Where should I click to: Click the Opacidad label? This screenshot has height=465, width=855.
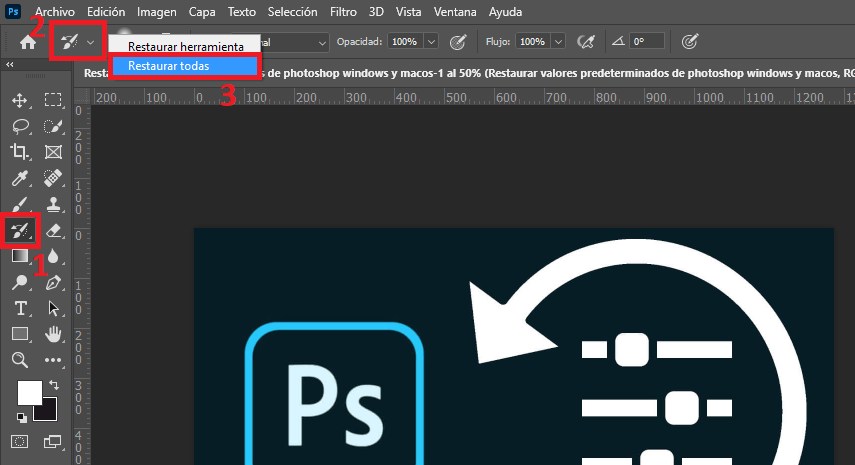(x=359, y=41)
